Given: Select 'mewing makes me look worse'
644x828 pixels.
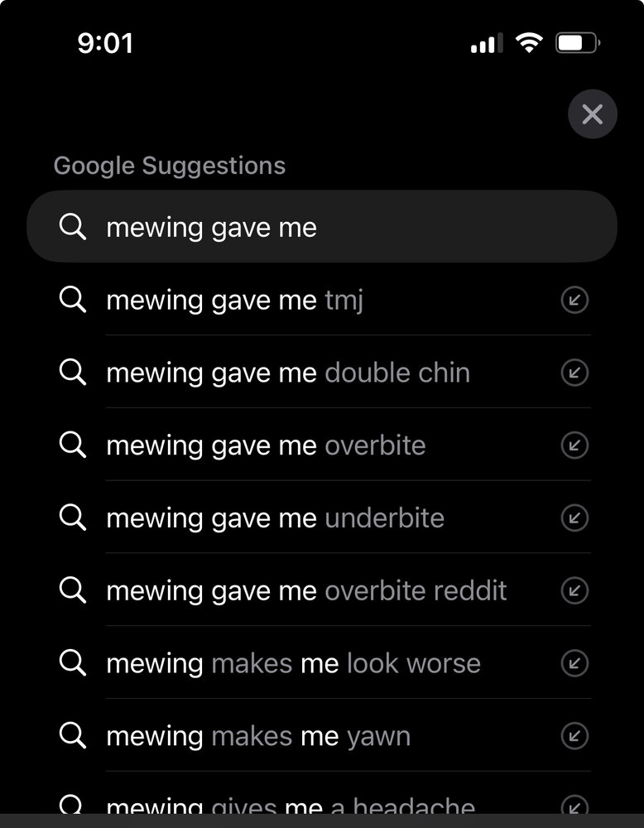Looking at the screenshot, I should 293,663.
